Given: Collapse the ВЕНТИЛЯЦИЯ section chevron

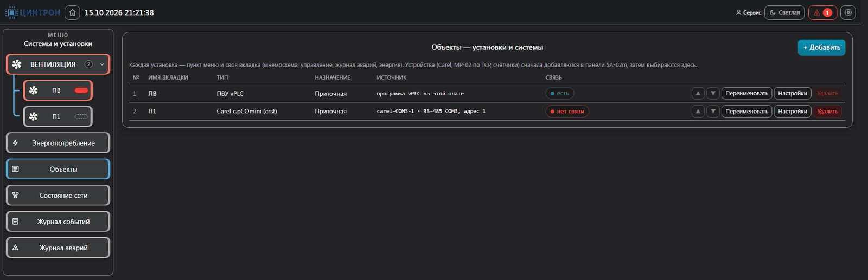Looking at the screenshot, I should click(x=102, y=64).
